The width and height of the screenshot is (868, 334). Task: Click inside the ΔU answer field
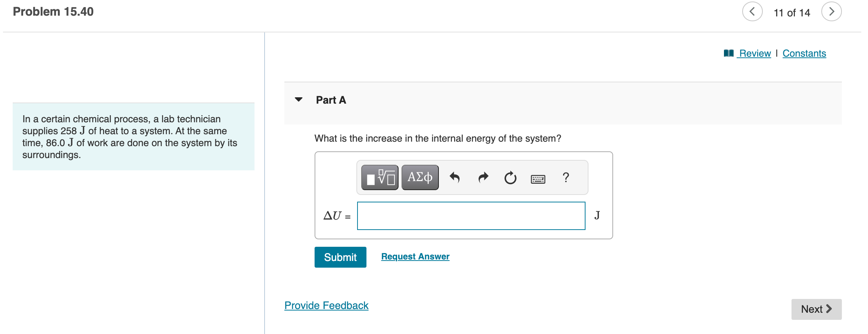(x=471, y=215)
